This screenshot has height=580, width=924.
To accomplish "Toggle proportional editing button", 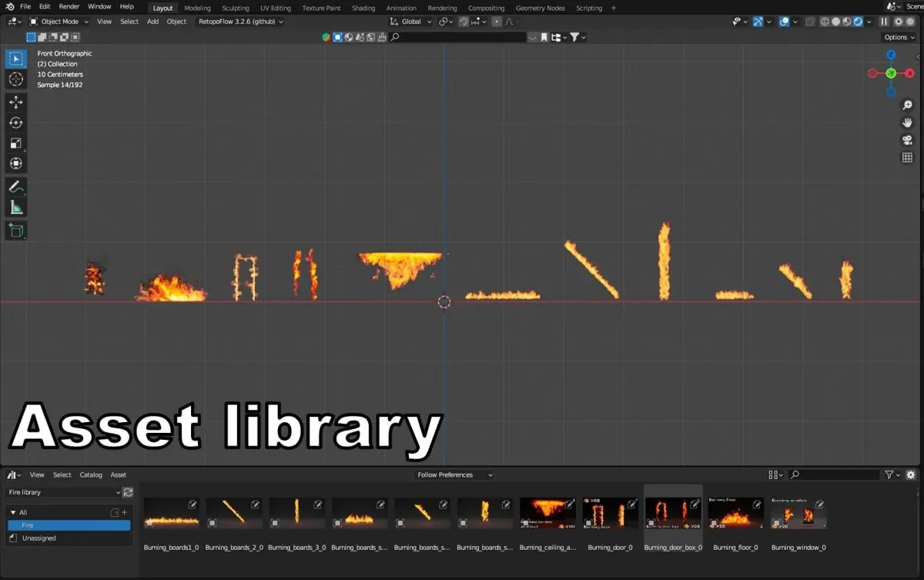I will (x=497, y=22).
